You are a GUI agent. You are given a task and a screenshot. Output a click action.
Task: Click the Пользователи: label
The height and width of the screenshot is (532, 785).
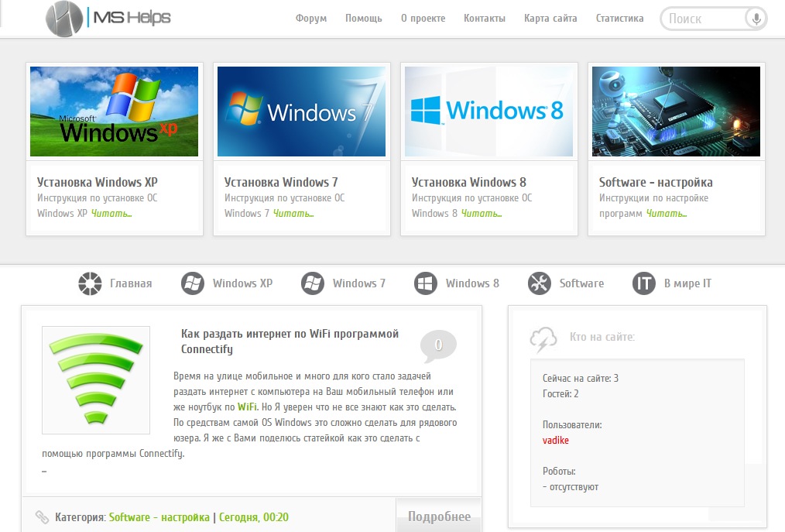coord(572,425)
